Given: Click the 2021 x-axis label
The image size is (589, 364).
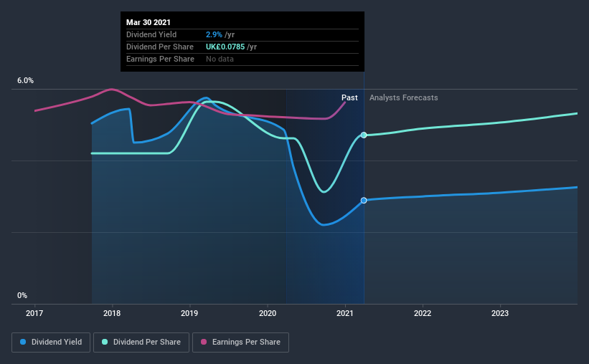Looking at the screenshot, I should point(345,313).
